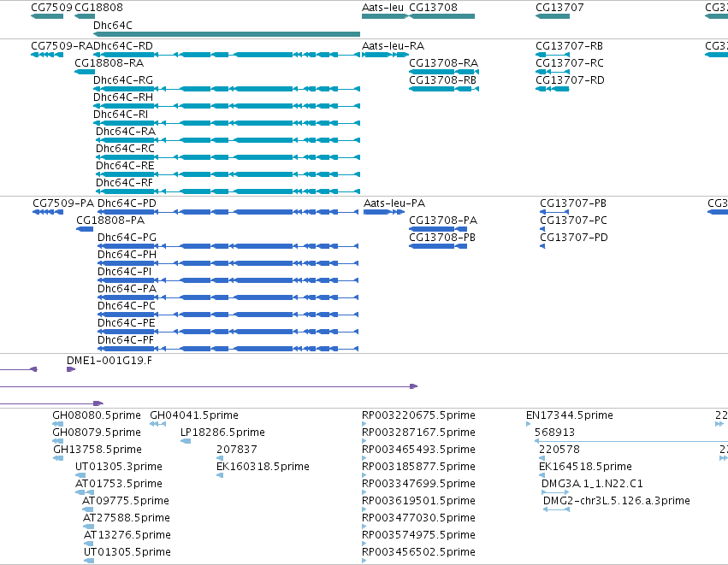Screen dimensions: 728x565
Task: Click the CG7509-RA transcript label
Action: click(62, 46)
